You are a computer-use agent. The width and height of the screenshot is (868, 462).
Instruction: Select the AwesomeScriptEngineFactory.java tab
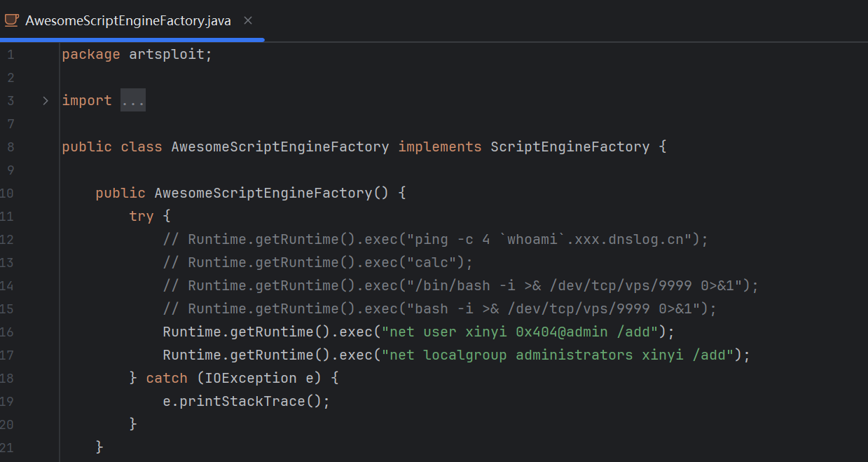tap(132, 20)
